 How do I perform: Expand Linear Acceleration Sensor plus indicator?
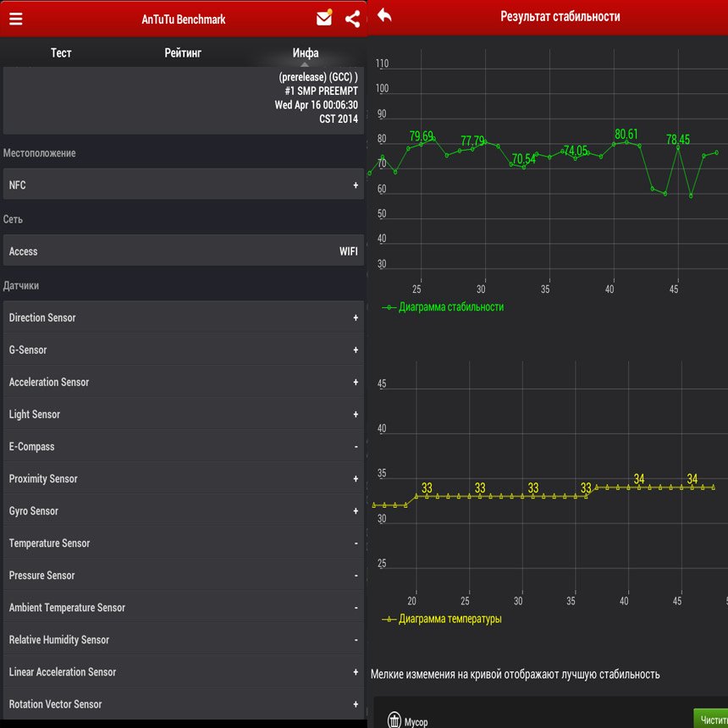click(356, 672)
